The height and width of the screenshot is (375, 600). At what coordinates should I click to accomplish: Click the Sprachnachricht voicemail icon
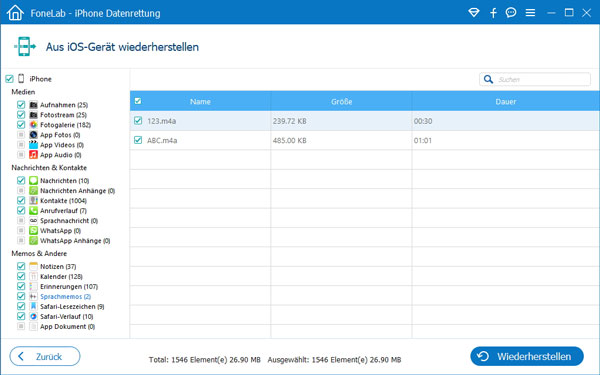(x=33, y=220)
